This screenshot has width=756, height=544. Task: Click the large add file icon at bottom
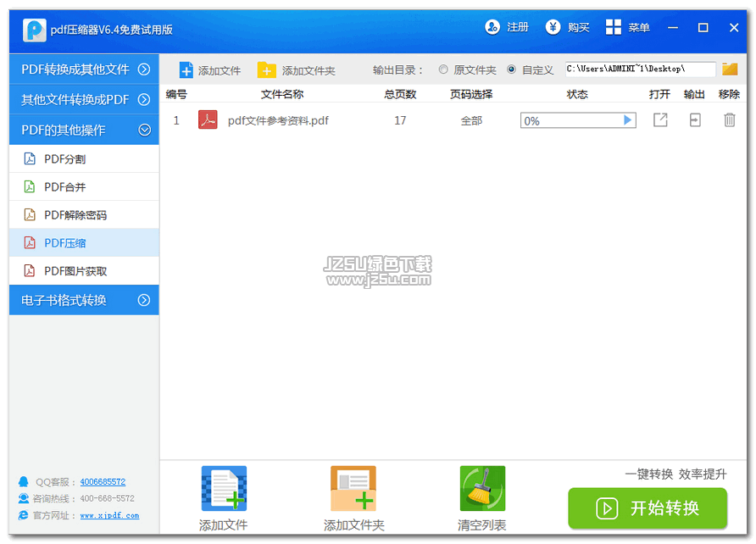click(x=225, y=488)
